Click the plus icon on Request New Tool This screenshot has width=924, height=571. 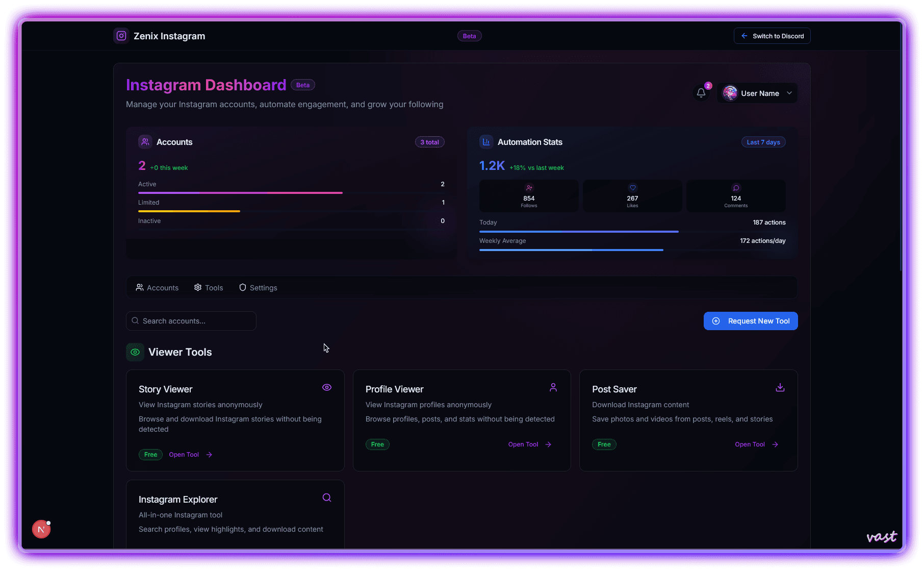[x=716, y=321]
